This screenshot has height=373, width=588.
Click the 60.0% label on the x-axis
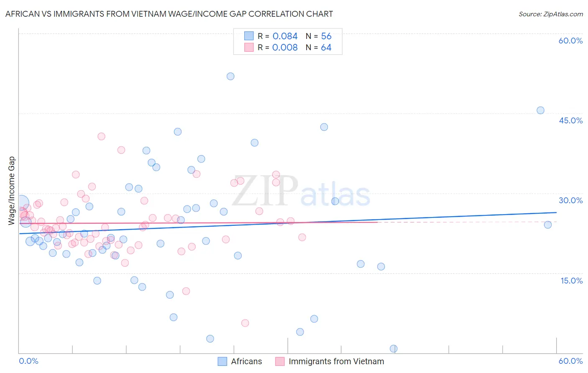coord(570,361)
